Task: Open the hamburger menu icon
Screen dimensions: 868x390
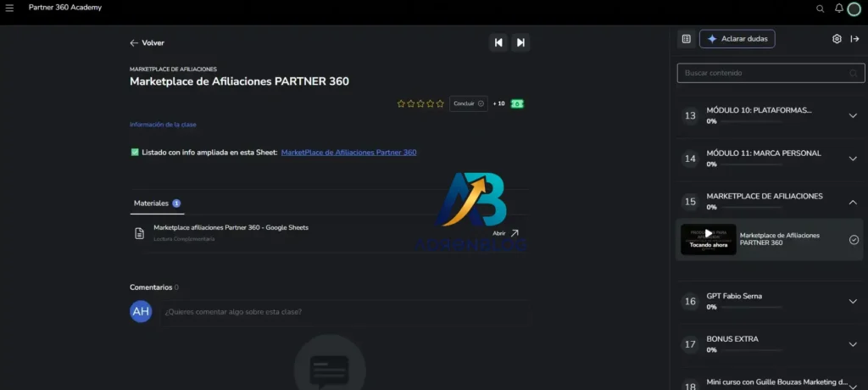Action: click(9, 8)
